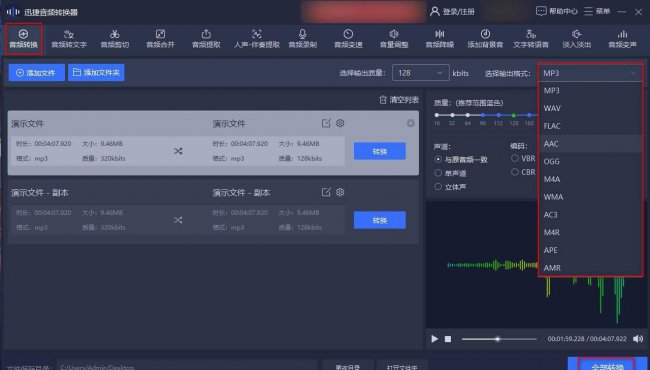Select 与原音频一致 channel option

pyautogui.click(x=461, y=160)
